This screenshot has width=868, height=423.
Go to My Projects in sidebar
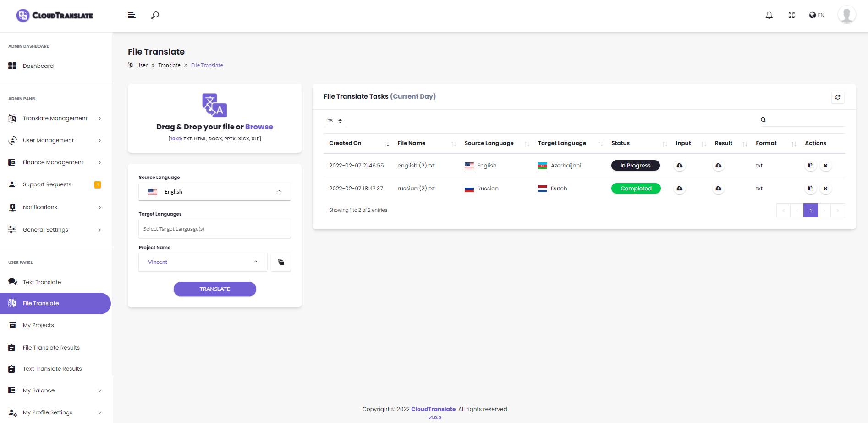(38, 325)
